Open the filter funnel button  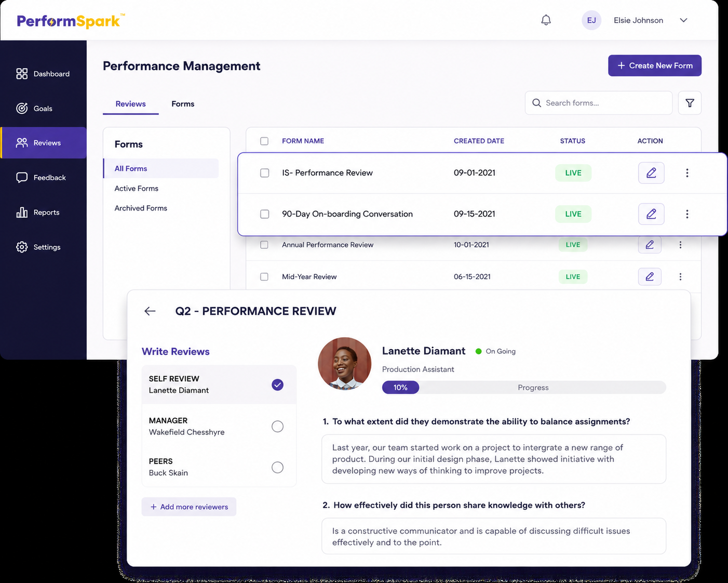pyautogui.click(x=690, y=103)
